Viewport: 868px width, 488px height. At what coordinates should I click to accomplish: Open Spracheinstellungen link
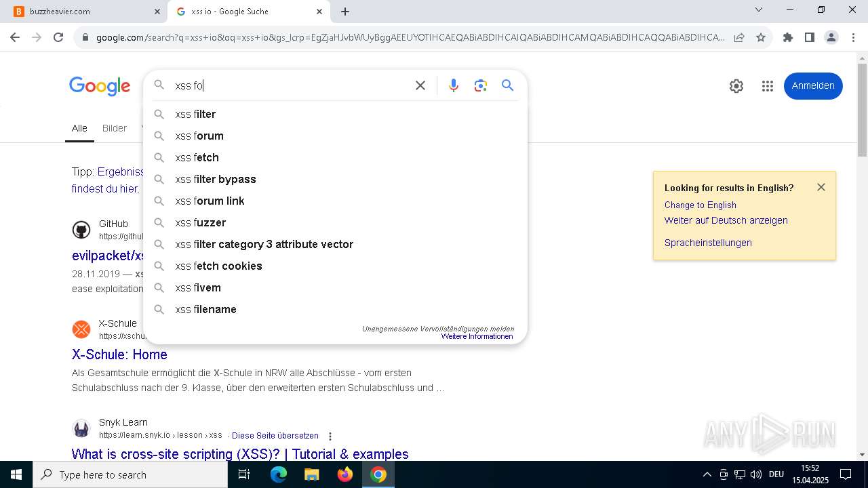pos(708,243)
